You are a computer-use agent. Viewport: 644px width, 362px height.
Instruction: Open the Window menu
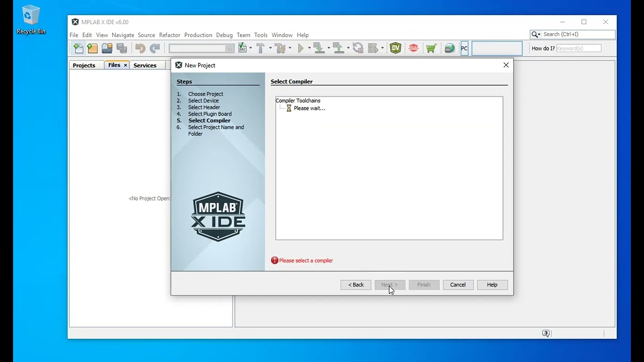282,35
